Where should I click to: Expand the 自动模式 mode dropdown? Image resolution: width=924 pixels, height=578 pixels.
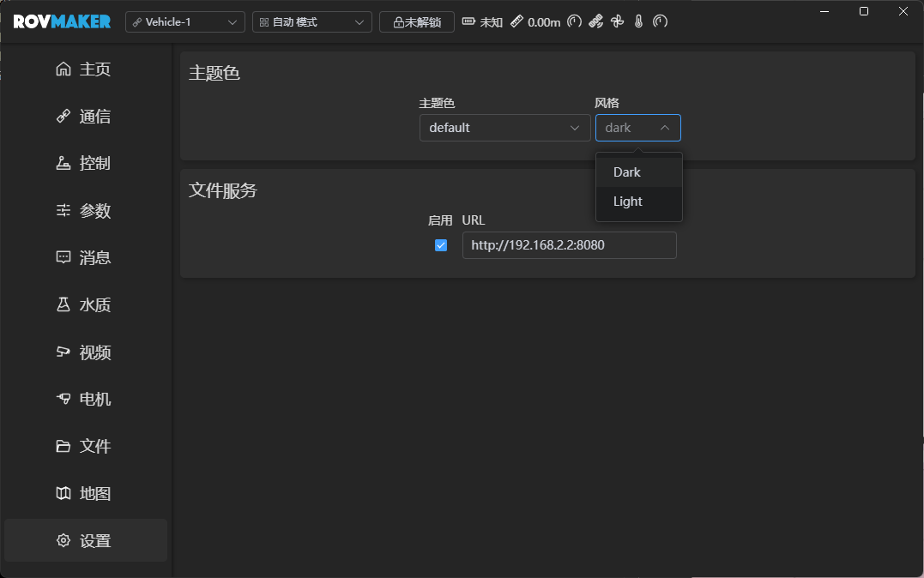pyautogui.click(x=311, y=21)
